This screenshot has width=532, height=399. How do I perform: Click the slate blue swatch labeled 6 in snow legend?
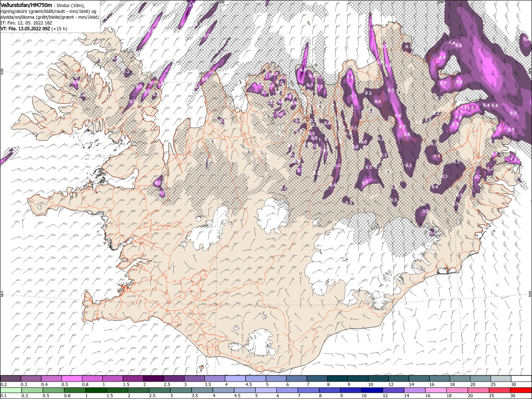click(x=296, y=379)
